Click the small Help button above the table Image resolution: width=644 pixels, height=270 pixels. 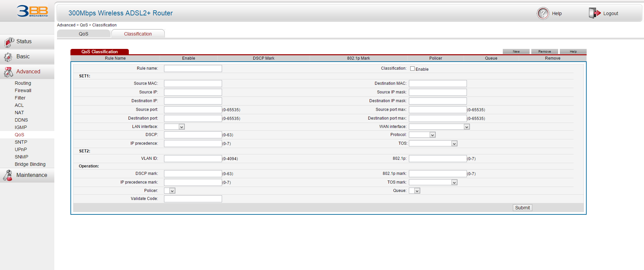[573, 52]
